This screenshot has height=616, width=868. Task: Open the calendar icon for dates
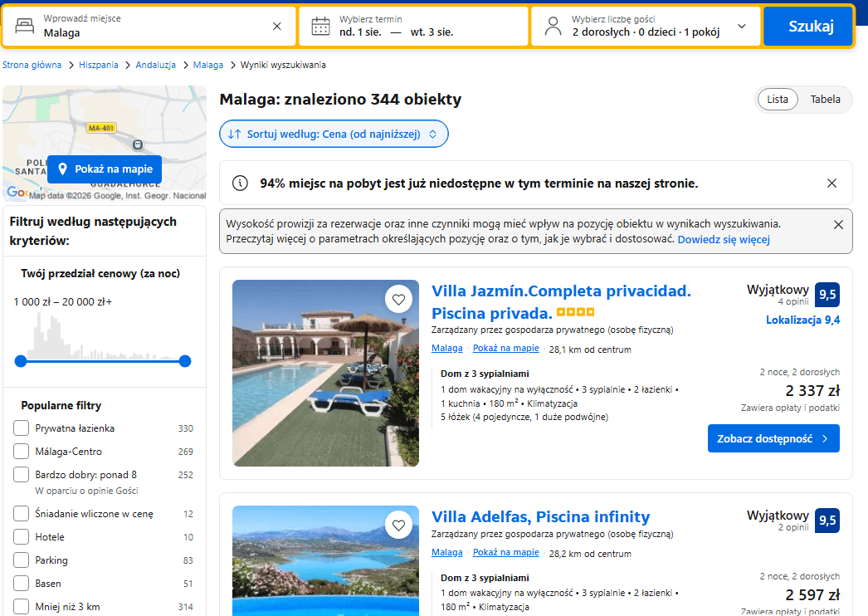(320, 26)
